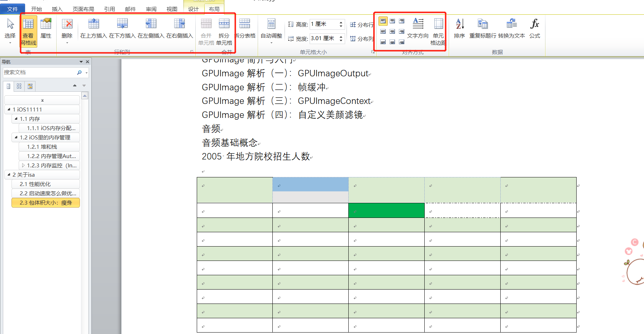Click the 转换为文本 convert to text icon
The width and height of the screenshot is (644, 334).
tap(511, 24)
